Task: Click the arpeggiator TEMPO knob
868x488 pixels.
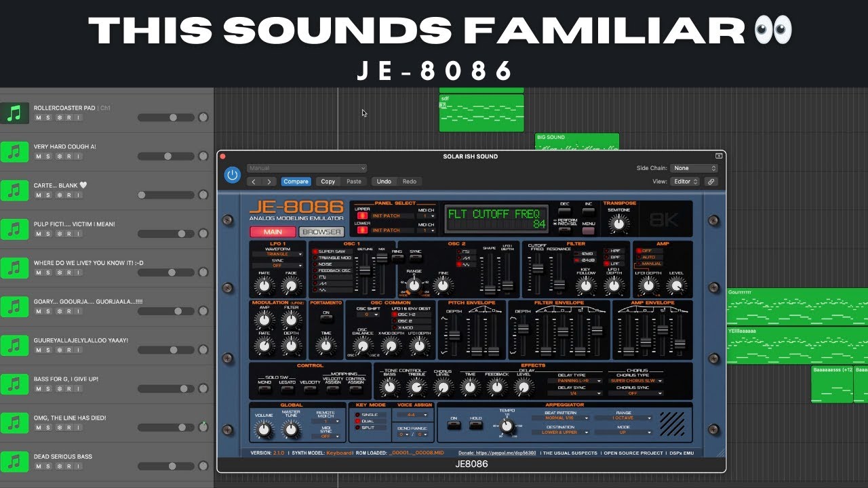Action: (507, 425)
